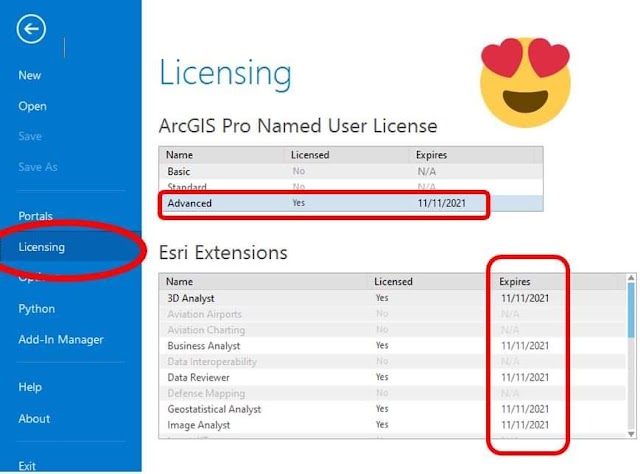Click the Expires header in license table

431,155
